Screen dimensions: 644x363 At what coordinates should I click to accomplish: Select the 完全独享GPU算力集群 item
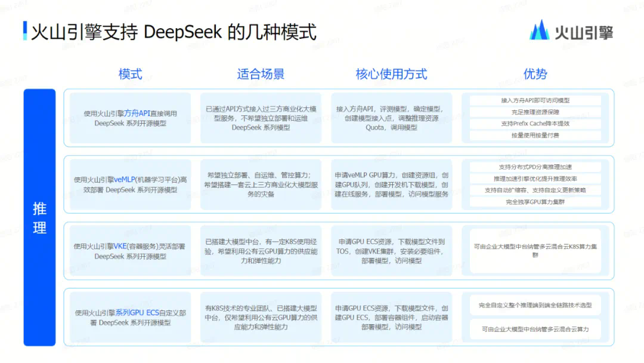535,202
